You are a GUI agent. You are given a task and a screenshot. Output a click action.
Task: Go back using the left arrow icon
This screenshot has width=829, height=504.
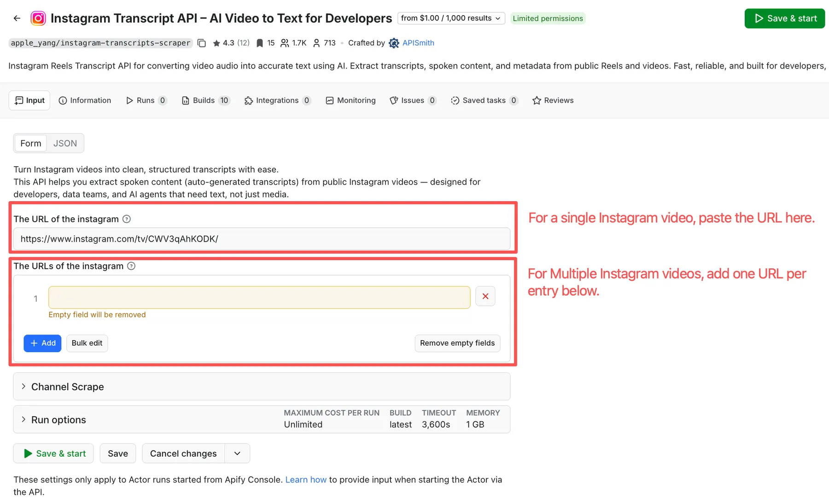coord(17,18)
